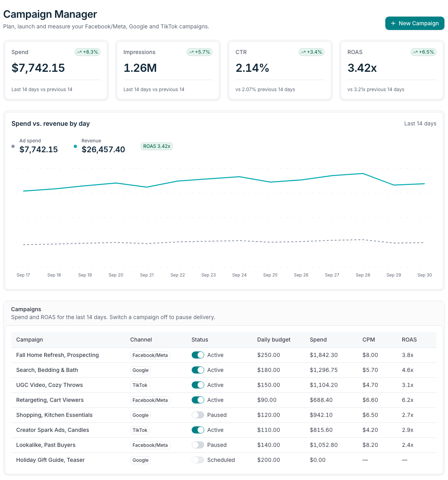Click the Sep 30 axis label

(x=425, y=275)
